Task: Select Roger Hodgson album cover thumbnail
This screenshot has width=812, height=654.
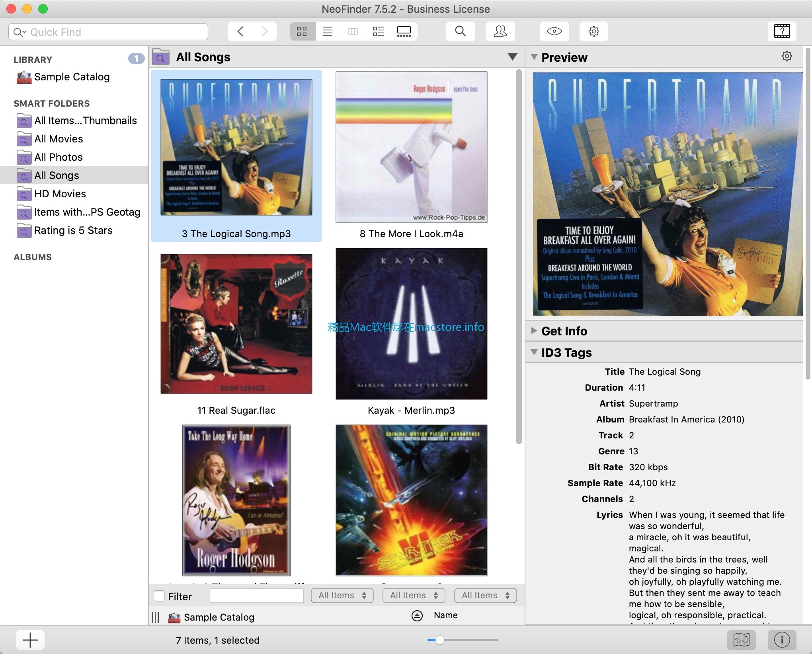Action: 236,500
